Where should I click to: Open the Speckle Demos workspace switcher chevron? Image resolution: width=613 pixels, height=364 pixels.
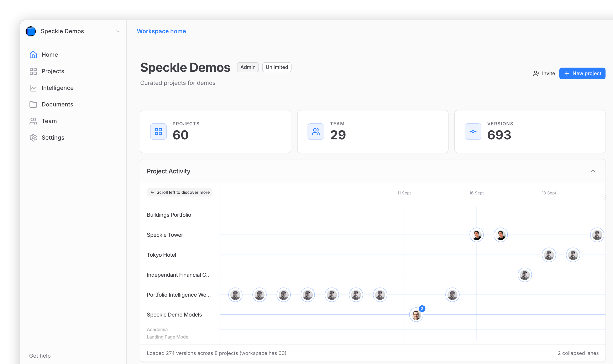coord(118,31)
